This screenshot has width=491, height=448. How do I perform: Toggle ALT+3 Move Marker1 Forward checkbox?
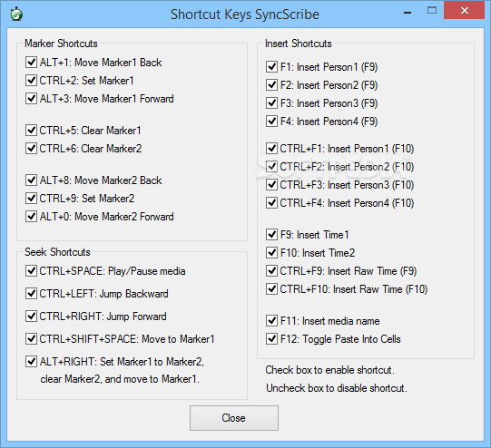pos(31,99)
